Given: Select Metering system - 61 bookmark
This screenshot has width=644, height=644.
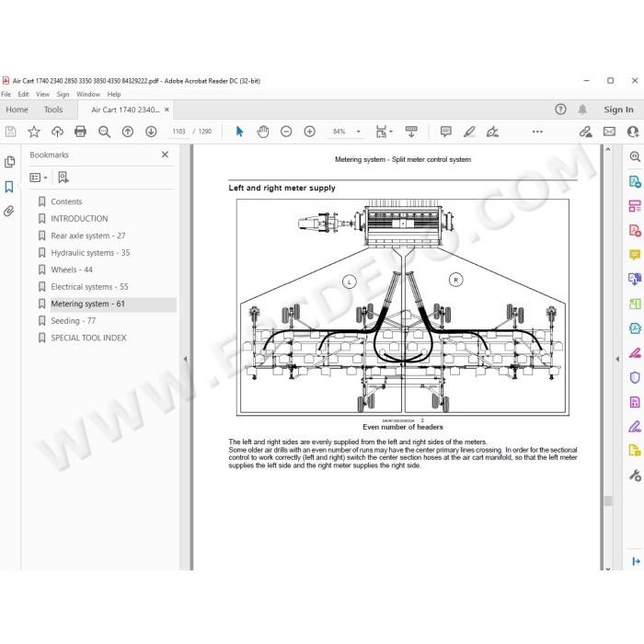Looking at the screenshot, I should [x=87, y=304].
